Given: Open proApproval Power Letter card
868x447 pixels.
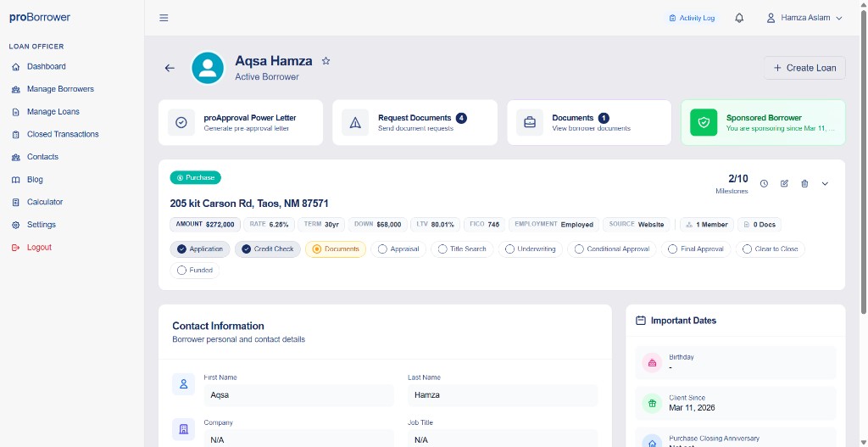Looking at the screenshot, I should coord(241,122).
